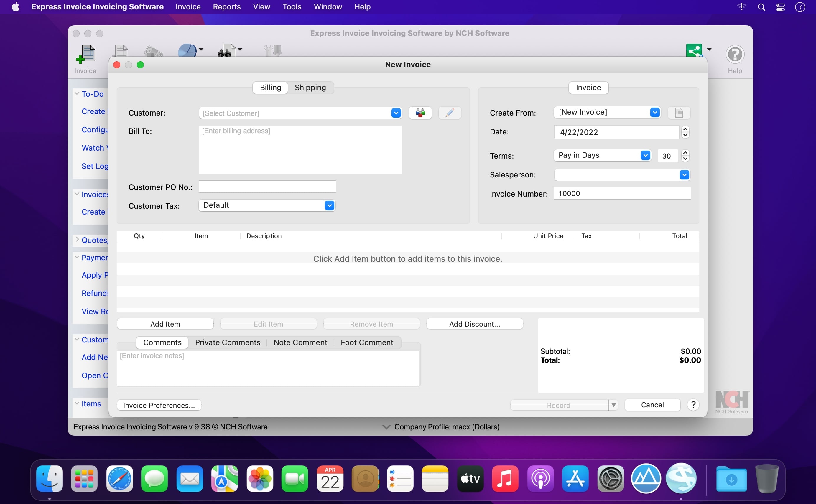Image resolution: width=816 pixels, height=504 pixels.
Task: Click the Invoices link in sidebar
Action: [x=95, y=194]
